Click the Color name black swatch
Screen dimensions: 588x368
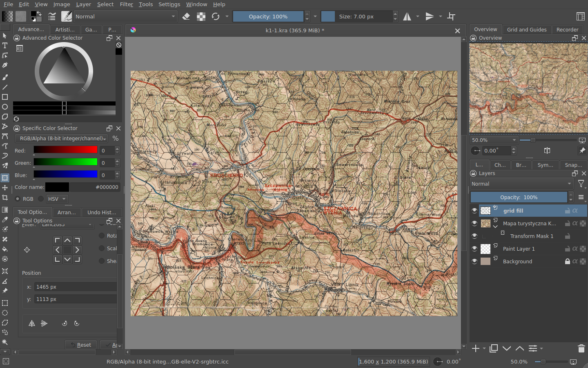pos(57,187)
